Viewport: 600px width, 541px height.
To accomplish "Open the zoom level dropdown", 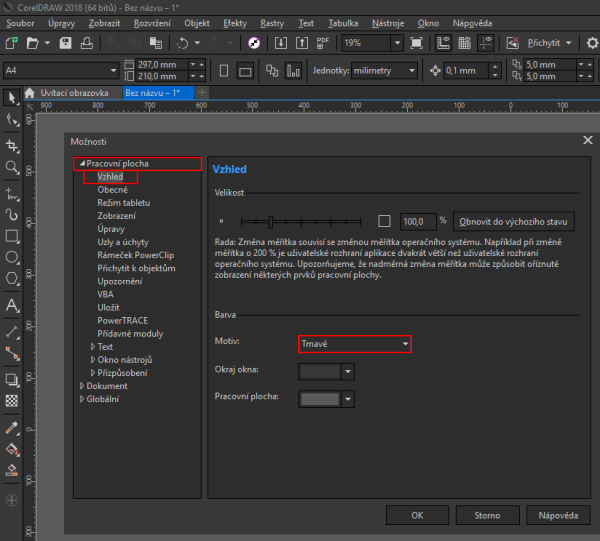I will pyautogui.click(x=397, y=43).
